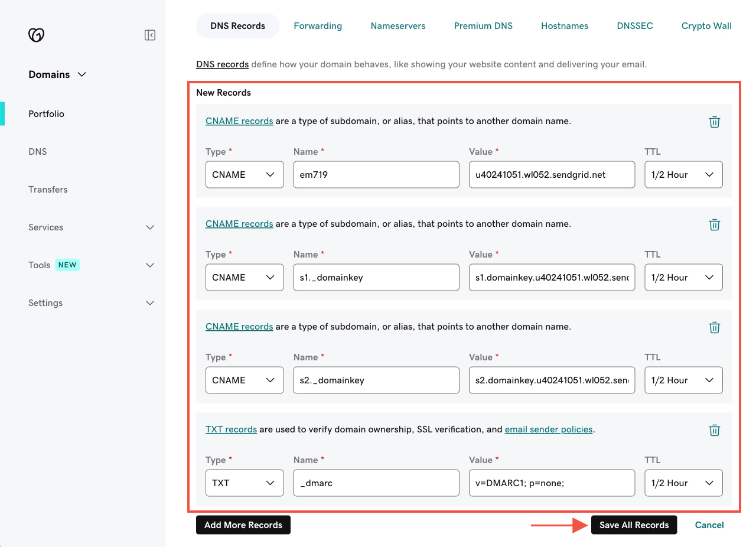Screen dimensions: 756x547
Task: Click the GoDaddy logo
Action: (x=36, y=35)
